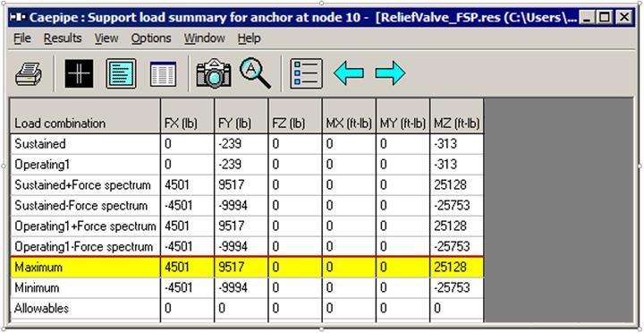The width and height of the screenshot is (644, 333).
Task: Open the Help menu
Action: 249,38
